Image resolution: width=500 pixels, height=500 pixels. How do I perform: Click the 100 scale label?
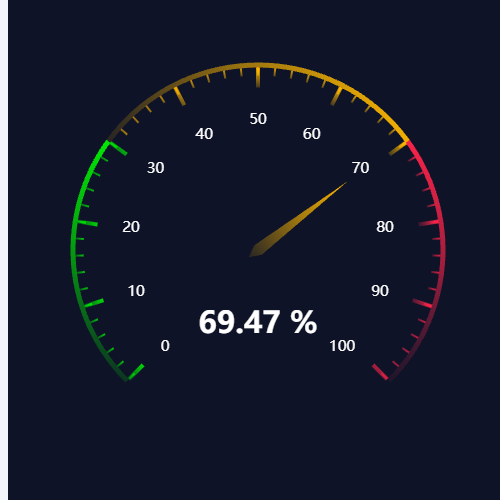(x=342, y=346)
